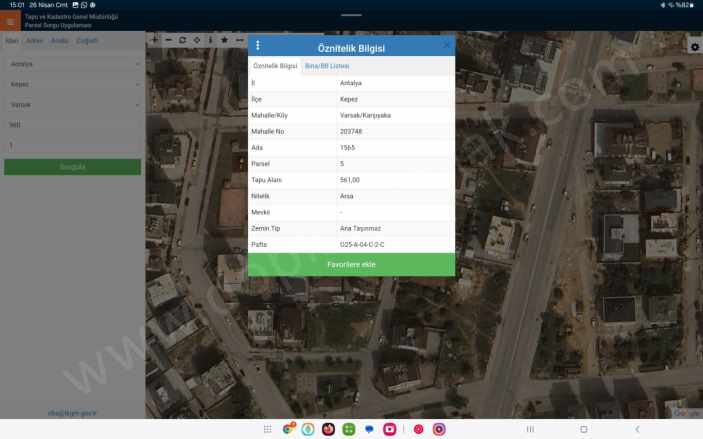This screenshot has width=703, height=439.
Task: Open favorites with the star icon
Action: (x=224, y=40)
